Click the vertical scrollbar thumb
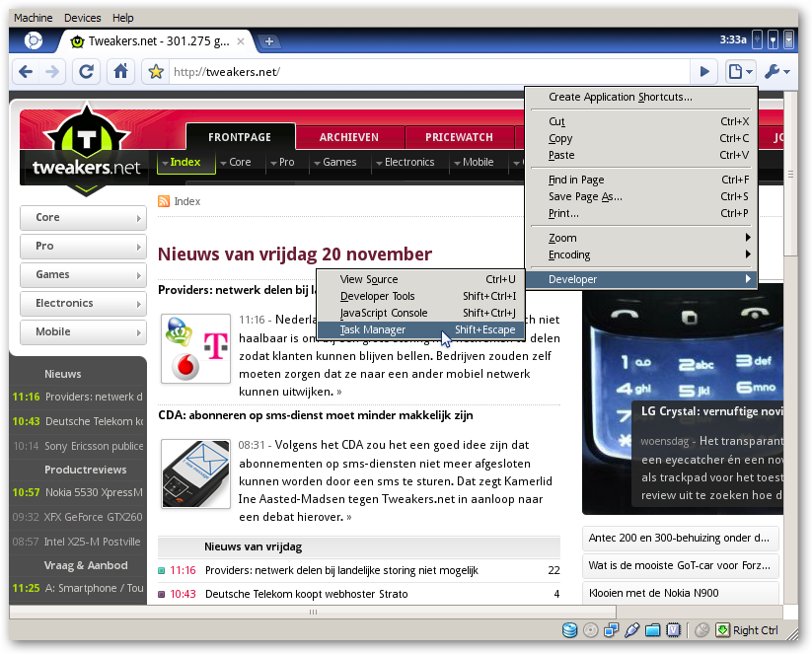The height and width of the screenshot is (654, 812). click(x=790, y=174)
